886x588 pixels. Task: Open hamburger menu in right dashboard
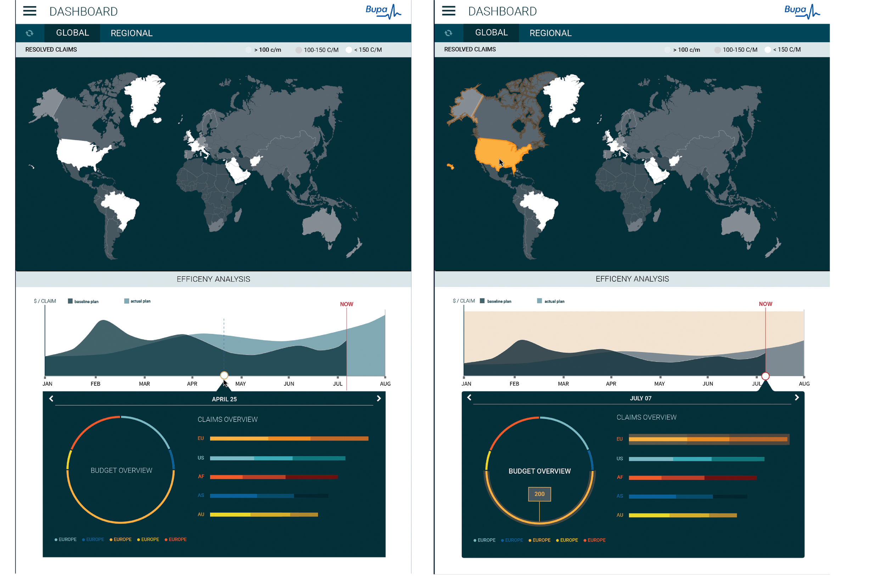point(448,11)
